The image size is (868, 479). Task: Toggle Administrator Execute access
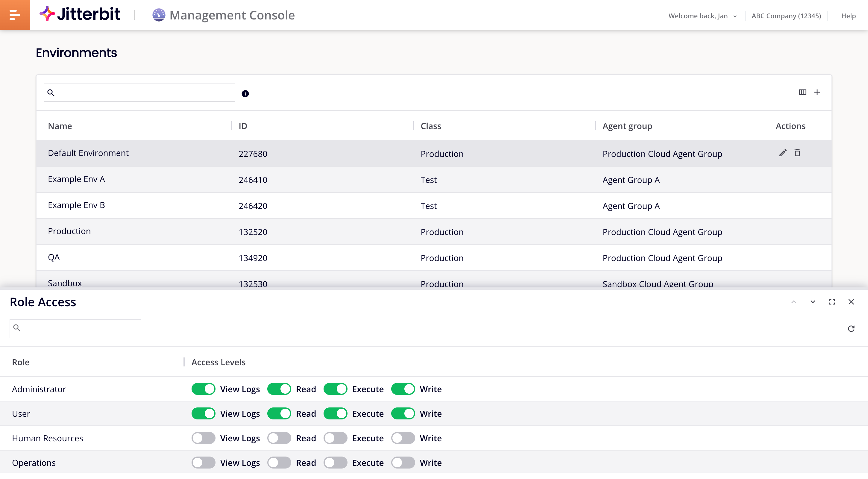click(336, 389)
